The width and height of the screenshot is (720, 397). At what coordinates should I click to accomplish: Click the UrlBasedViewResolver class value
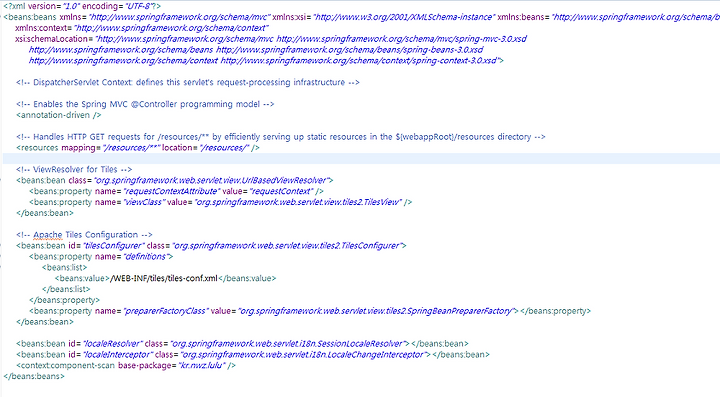[x=211, y=180]
